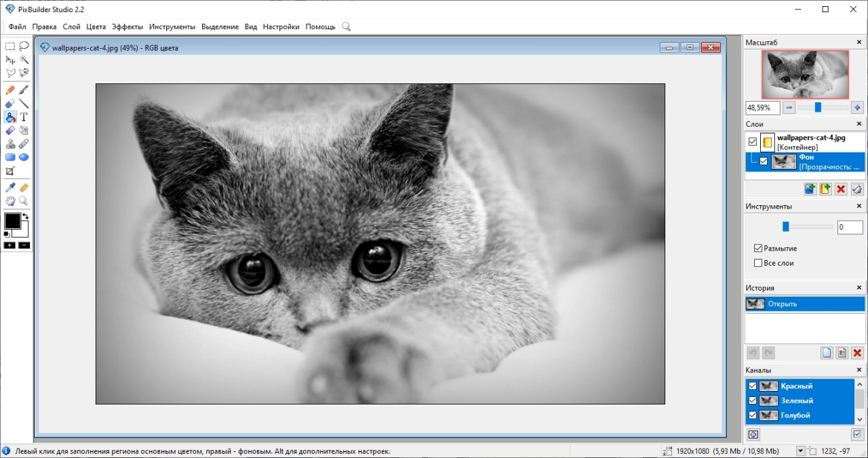Select the zoom magnifier tool
Screen dimensions: 868x458
point(24,201)
